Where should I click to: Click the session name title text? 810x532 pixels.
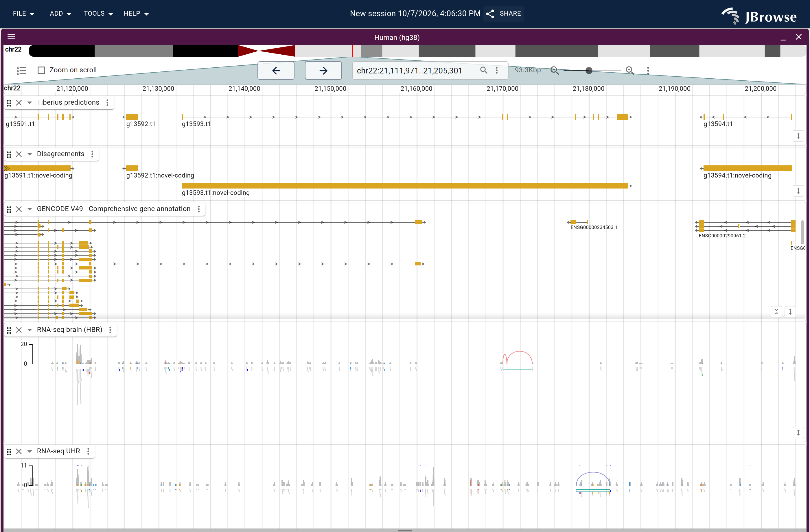[415, 14]
